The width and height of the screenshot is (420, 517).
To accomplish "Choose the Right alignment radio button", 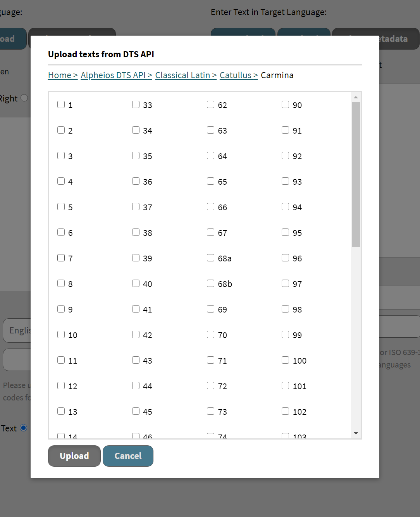I will tap(24, 98).
